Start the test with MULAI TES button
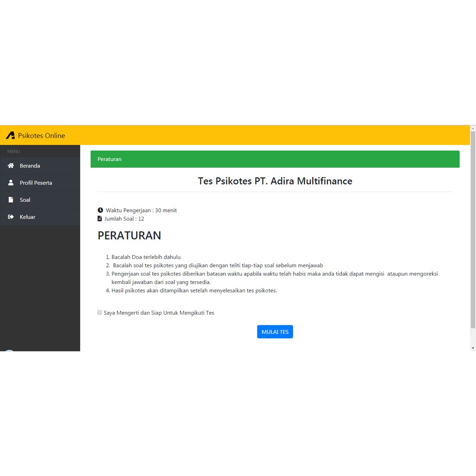The height and width of the screenshot is (476, 476). point(275,332)
